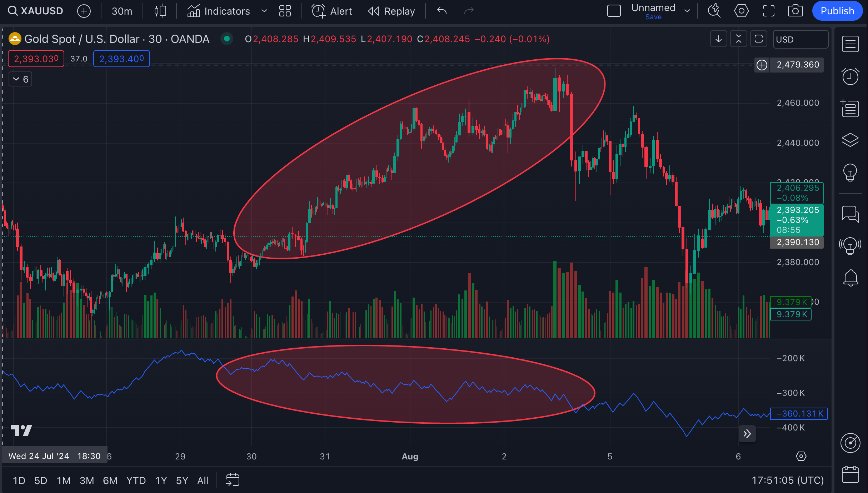
Task: Open the calendar icon in right sidebar
Action: (850, 474)
